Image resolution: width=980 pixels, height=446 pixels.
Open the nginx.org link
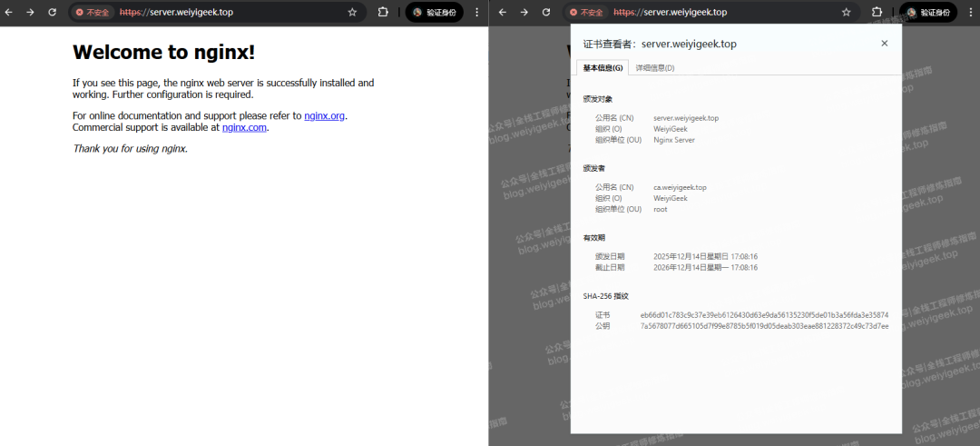click(x=324, y=115)
